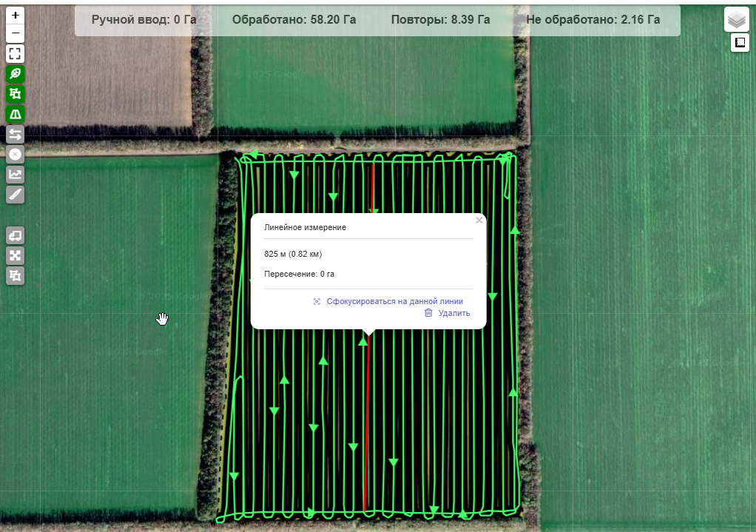Toggle the green road-shaped button

pyautogui.click(x=16, y=114)
